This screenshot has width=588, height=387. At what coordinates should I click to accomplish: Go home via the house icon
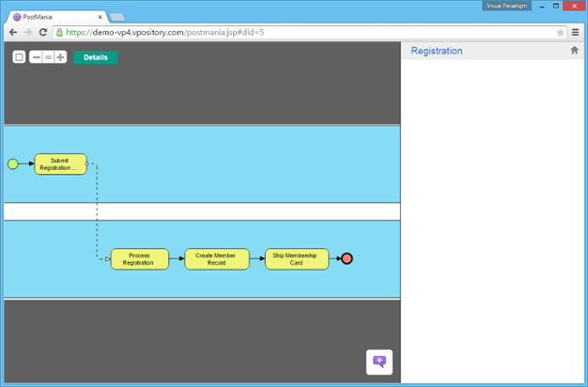[x=574, y=50]
